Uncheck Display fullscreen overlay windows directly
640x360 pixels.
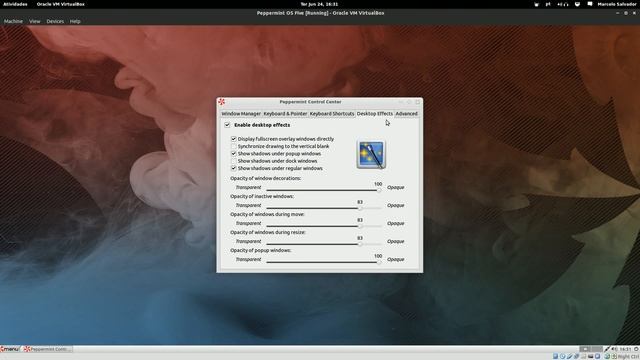pos(233,139)
